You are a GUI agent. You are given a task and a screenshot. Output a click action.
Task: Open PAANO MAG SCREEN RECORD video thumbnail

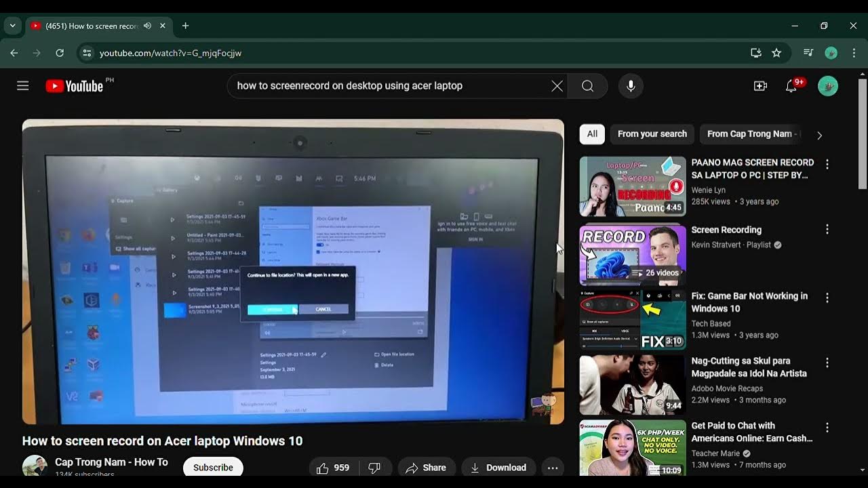[x=633, y=186]
